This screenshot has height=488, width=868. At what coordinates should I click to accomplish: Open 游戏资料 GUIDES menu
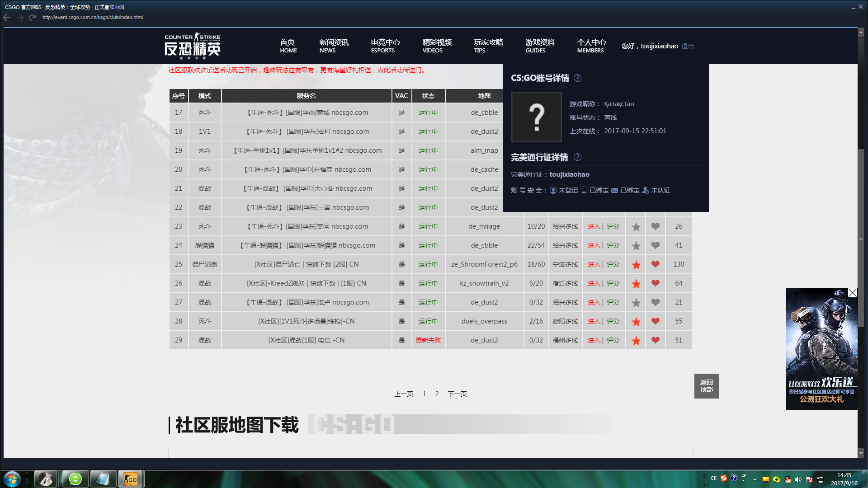(x=539, y=46)
